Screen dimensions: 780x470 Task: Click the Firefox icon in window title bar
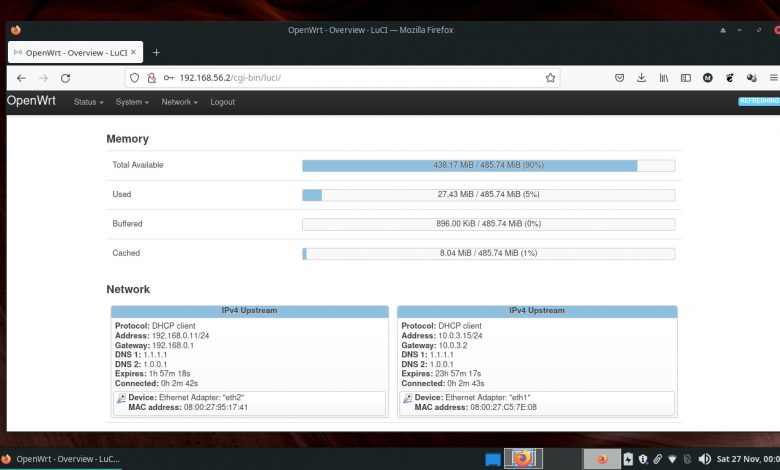coord(15,30)
